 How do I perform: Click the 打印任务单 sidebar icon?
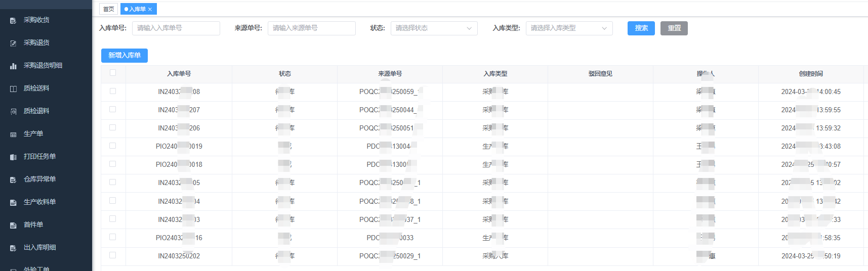point(13,157)
